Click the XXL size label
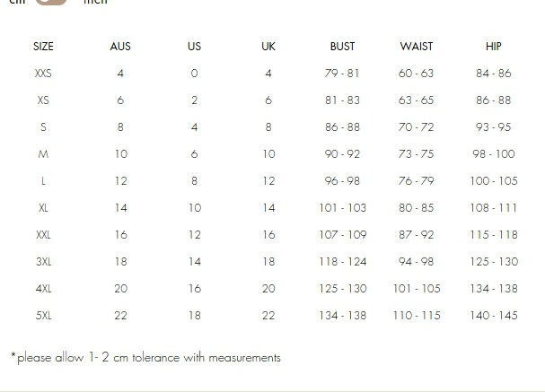 point(43,234)
